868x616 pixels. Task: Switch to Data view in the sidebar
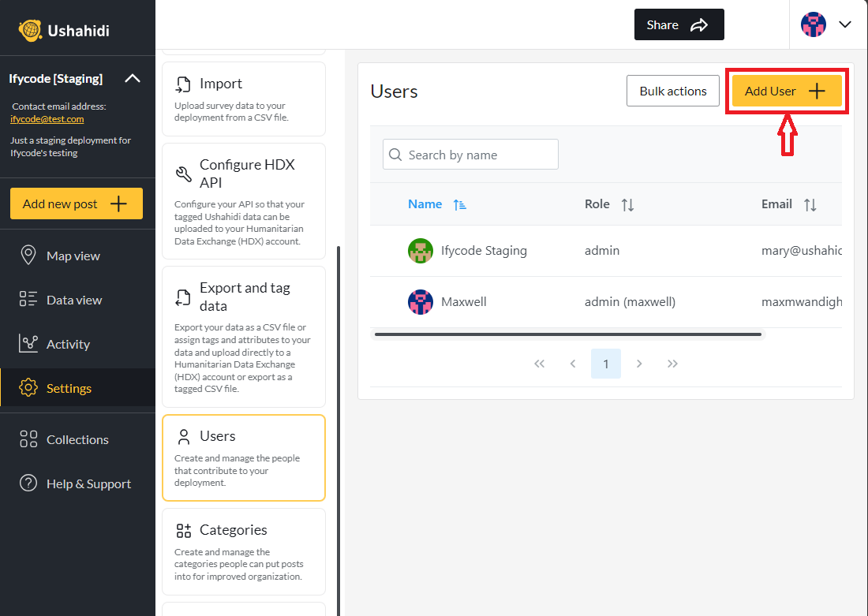[26, 299]
